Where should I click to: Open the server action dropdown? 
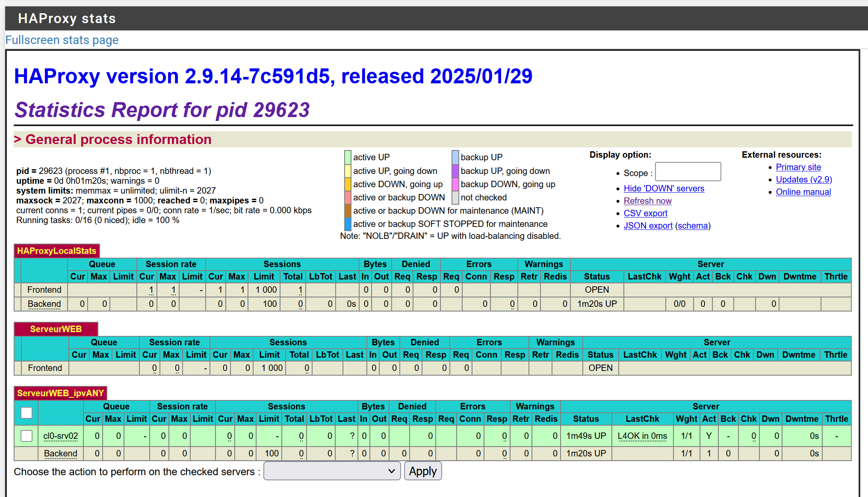click(332, 471)
